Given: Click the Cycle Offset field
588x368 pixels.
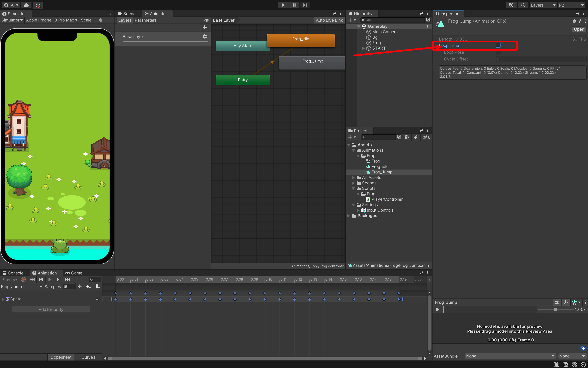Looking at the screenshot, I should [541, 59].
